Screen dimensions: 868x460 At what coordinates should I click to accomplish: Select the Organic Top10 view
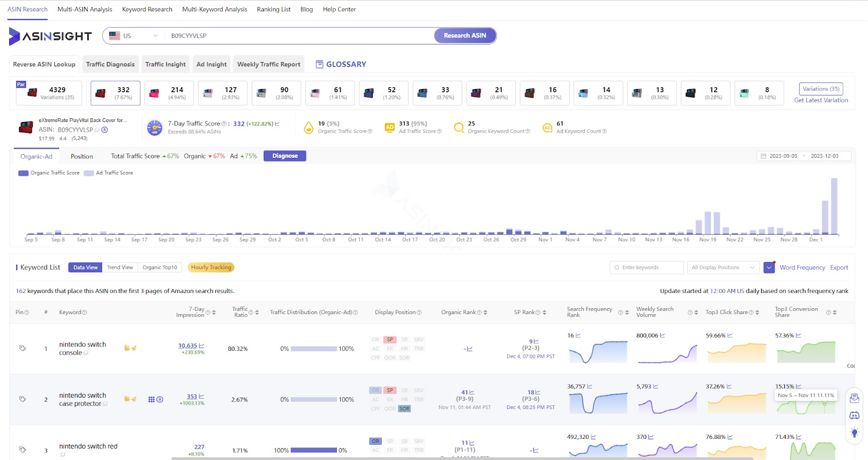point(159,267)
